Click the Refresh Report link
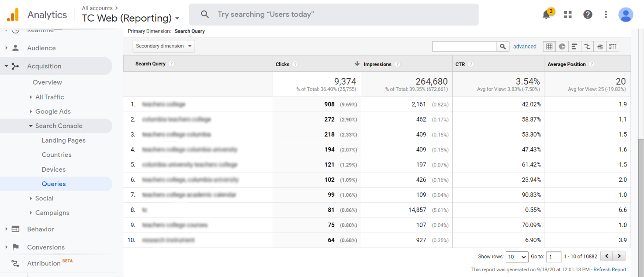Viewport: 644px width, 277px height. (x=610, y=270)
